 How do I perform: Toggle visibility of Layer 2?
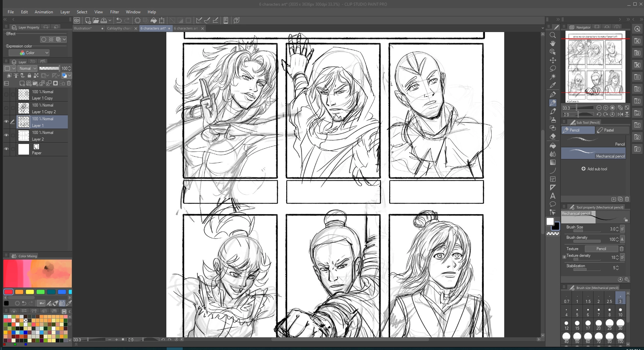(6, 135)
